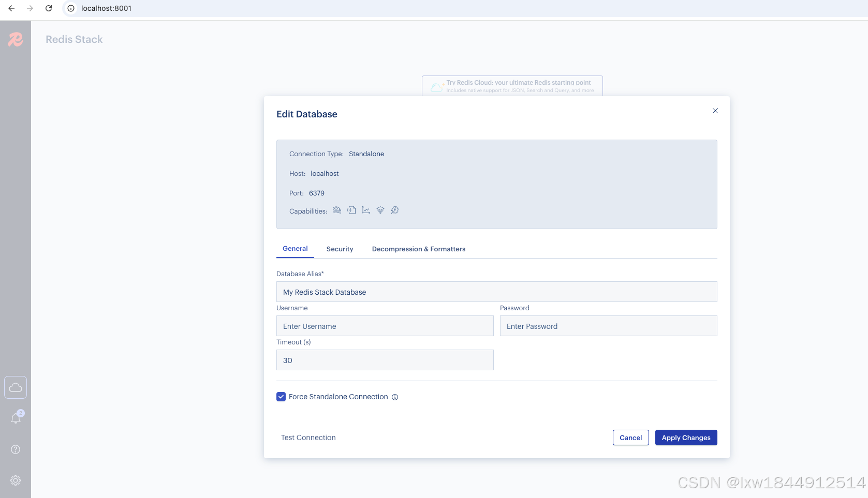Click the JSON capability icon
Screen dimensions: 868x498
[x=351, y=210]
